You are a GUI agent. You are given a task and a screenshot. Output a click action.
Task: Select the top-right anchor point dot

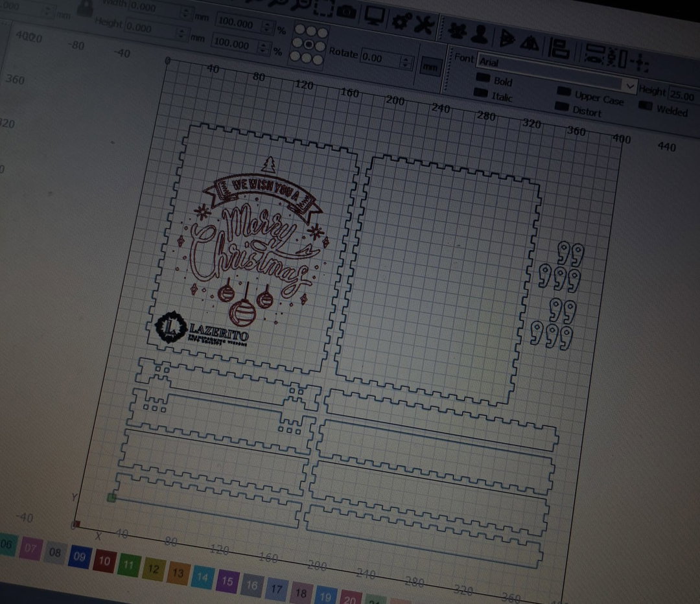pos(322,34)
